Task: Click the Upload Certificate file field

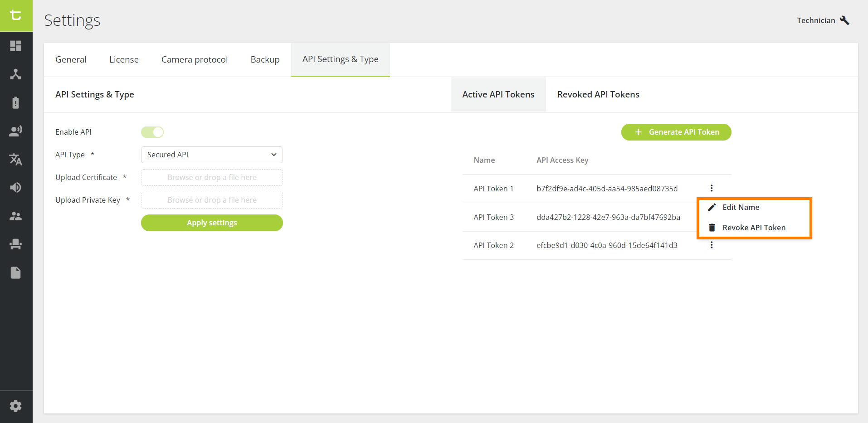Action: (x=211, y=177)
